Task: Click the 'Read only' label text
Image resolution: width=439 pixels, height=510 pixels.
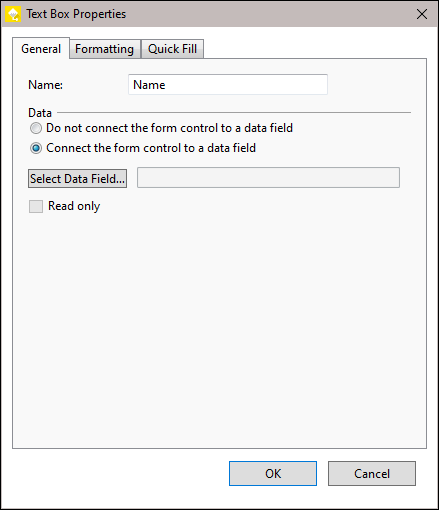Action: (74, 206)
